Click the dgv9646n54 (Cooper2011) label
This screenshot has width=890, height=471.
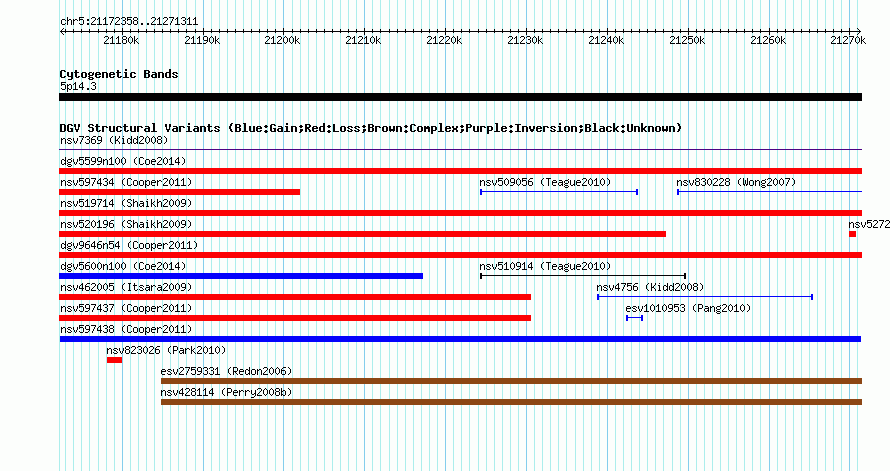[129, 245]
